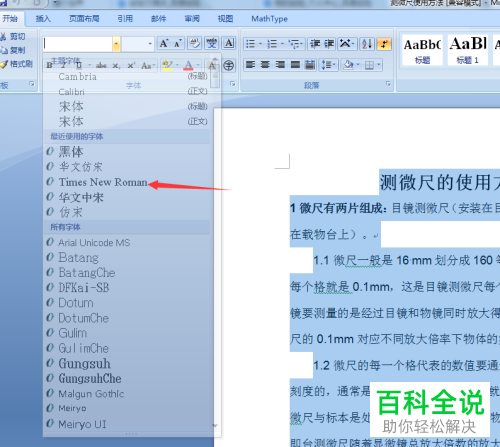Choose Cambria (标题) theme font

(x=127, y=76)
